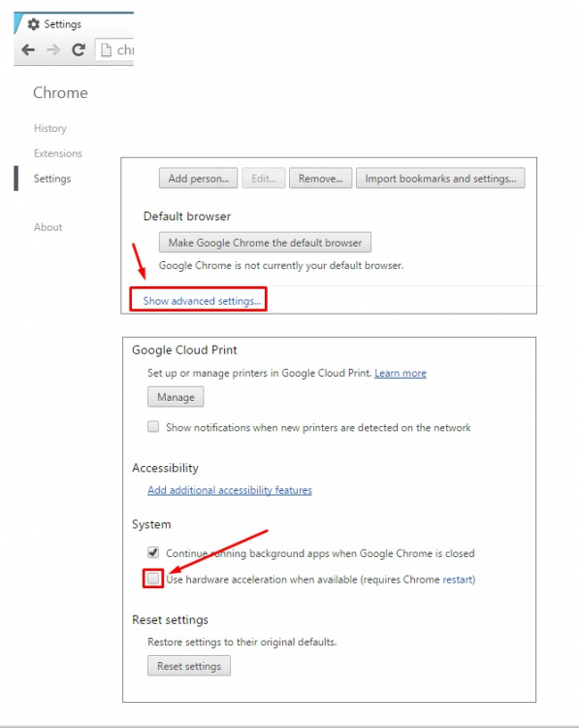Open Extensions in the Chrome sidebar
This screenshot has height=728, width=579.
coord(58,153)
